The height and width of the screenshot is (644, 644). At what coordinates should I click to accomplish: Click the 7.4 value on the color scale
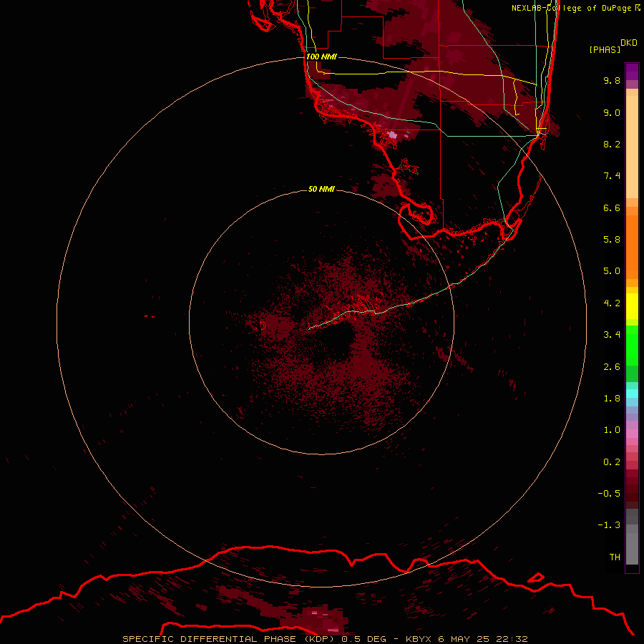click(x=612, y=176)
